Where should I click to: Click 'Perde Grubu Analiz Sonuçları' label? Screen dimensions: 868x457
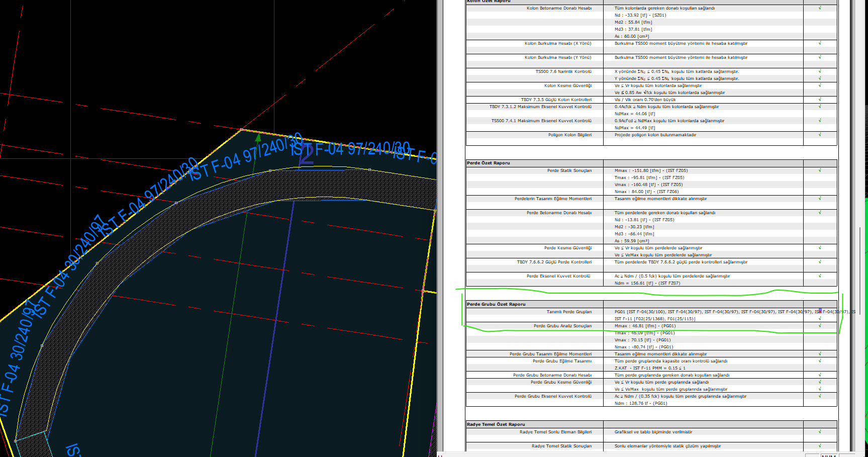click(x=562, y=326)
